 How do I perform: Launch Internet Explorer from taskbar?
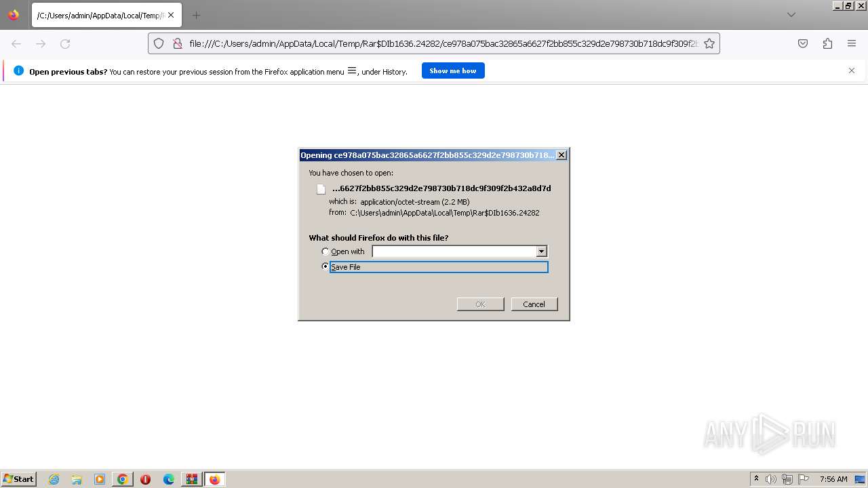(54, 479)
